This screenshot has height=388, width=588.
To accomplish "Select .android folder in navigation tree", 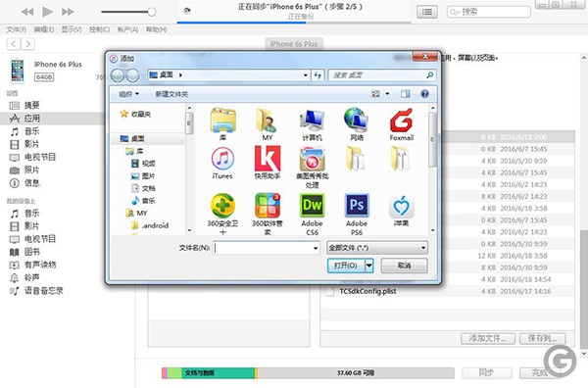I will point(150,225).
